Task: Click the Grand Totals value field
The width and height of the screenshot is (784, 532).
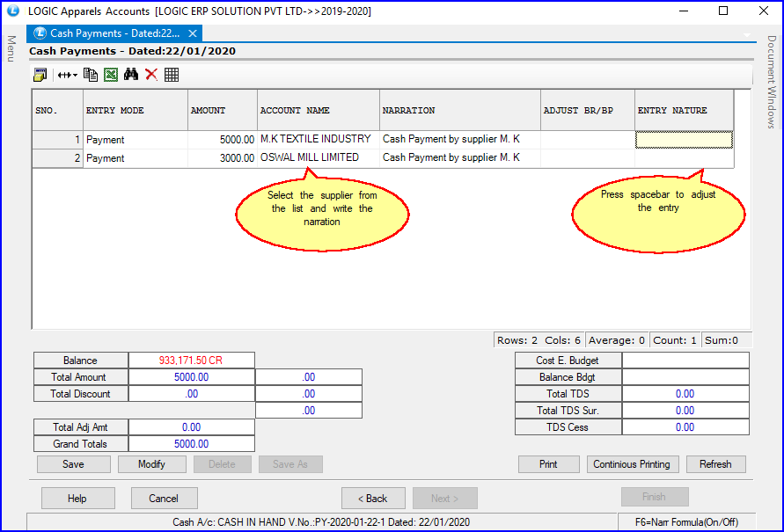Action: click(x=192, y=443)
